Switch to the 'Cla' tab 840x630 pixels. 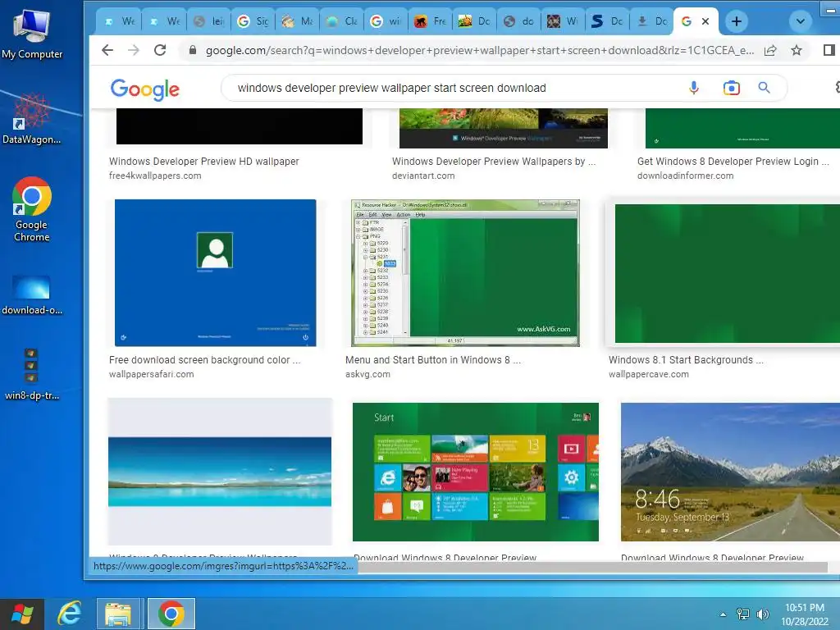tap(343, 21)
